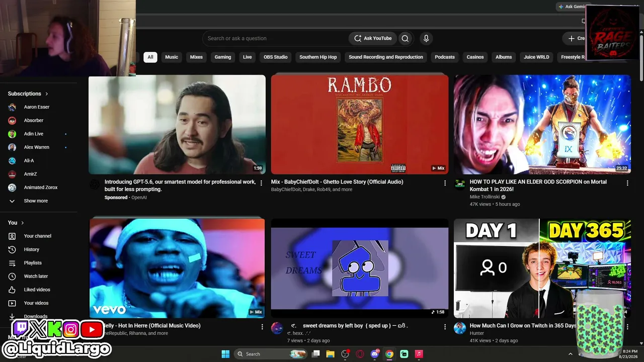Open the Watch later list icon

click(x=12, y=276)
